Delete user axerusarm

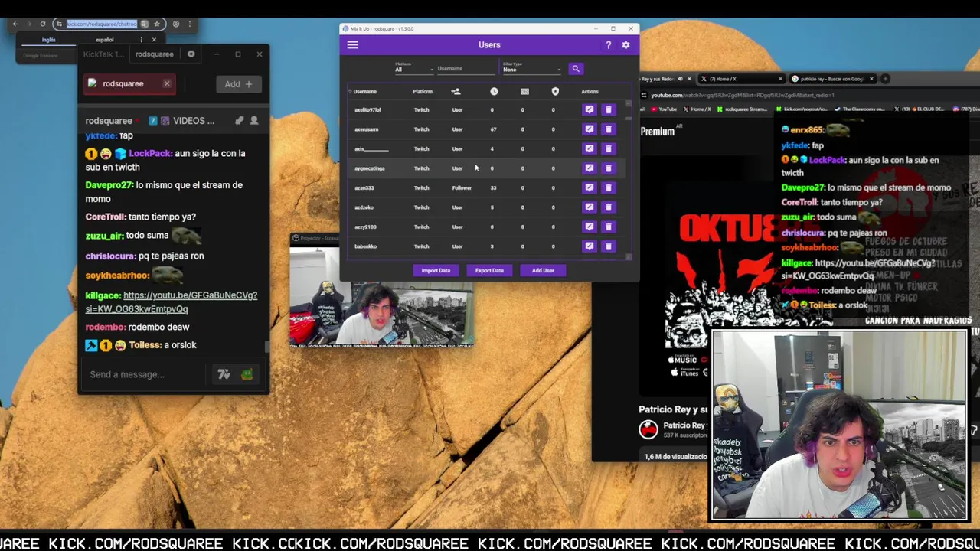coord(608,129)
